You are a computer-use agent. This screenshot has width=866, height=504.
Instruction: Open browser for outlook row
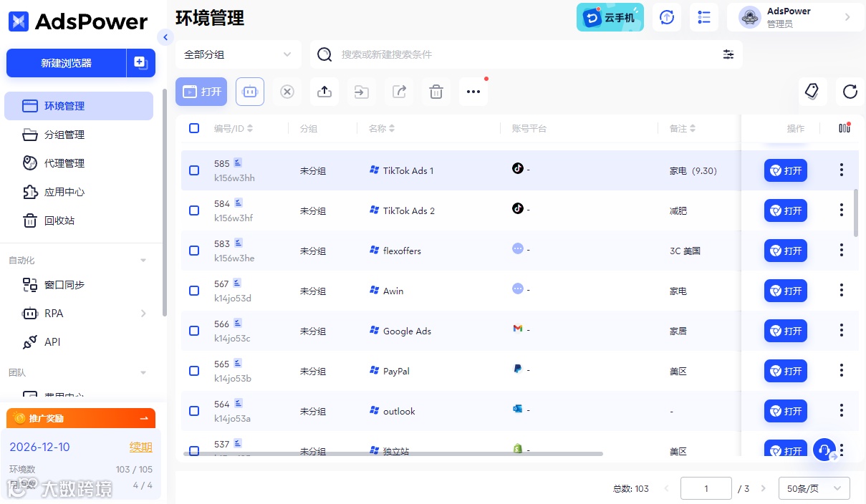click(x=786, y=411)
